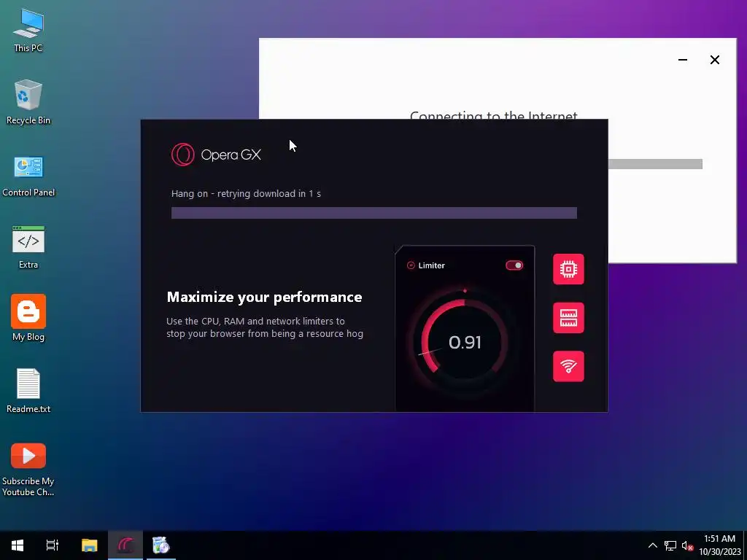Image resolution: width=747 pixels, height=560 pixels.
Task: Click the 0.91 limiter gauge dial
Action: [465, 342]
